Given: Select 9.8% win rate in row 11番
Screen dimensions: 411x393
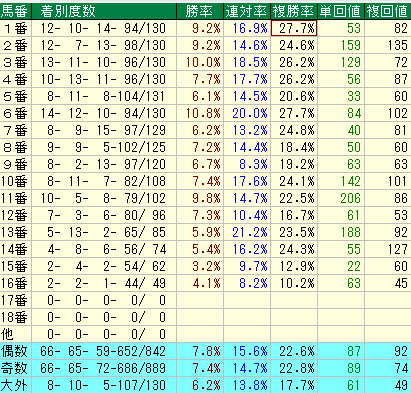Looking at the screenshot, I should [x=200, y=198].
